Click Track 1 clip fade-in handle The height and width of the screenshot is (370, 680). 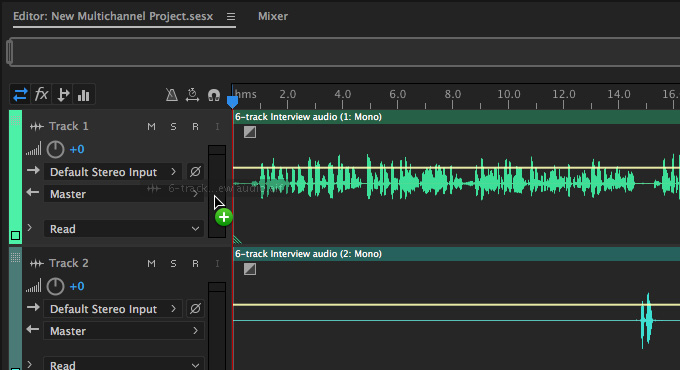click(250, 132)
